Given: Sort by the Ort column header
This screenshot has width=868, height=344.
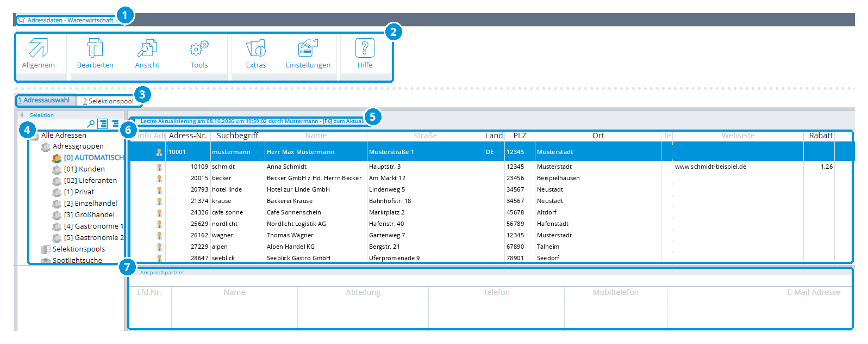Looking at the screenshot, I should coord(598,136).
